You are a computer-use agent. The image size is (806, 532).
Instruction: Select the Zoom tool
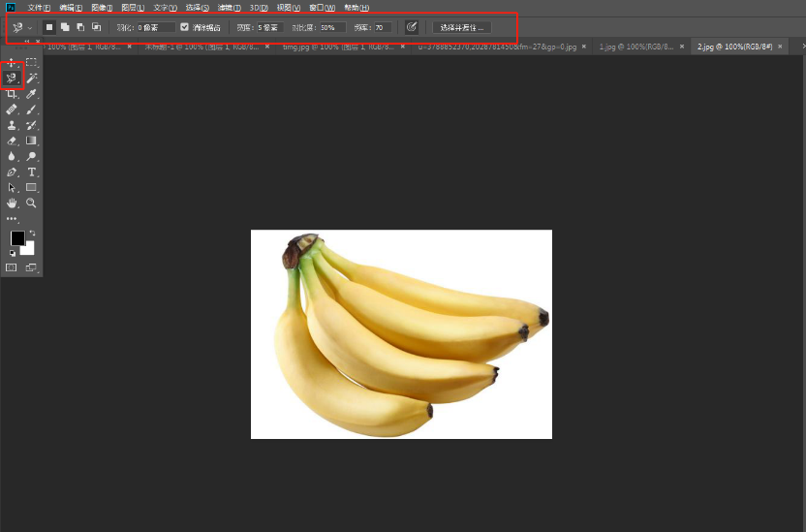31,203
